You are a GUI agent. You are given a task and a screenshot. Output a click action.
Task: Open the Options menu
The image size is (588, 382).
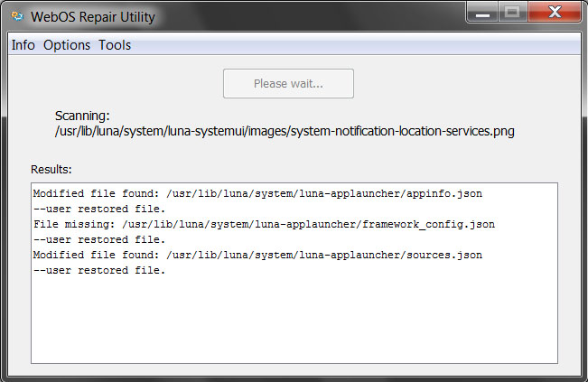coord(67,45)
